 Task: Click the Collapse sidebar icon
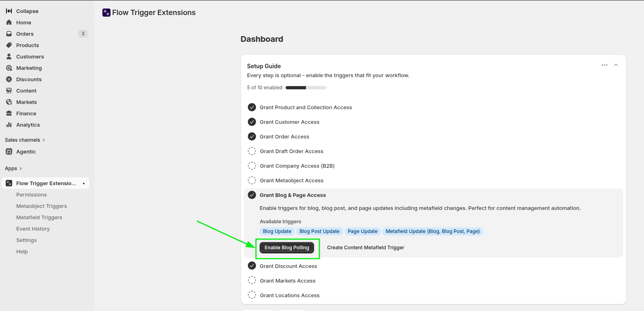[9, 11]
